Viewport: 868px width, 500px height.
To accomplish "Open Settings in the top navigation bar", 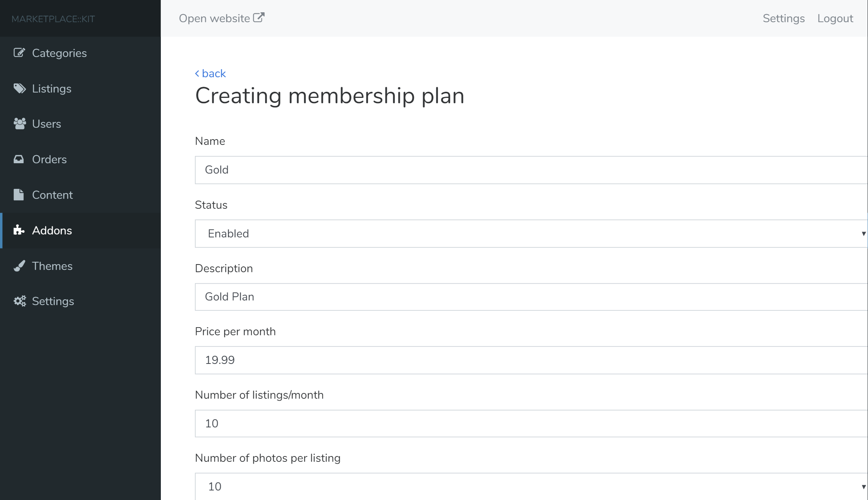I will point(784,18).
